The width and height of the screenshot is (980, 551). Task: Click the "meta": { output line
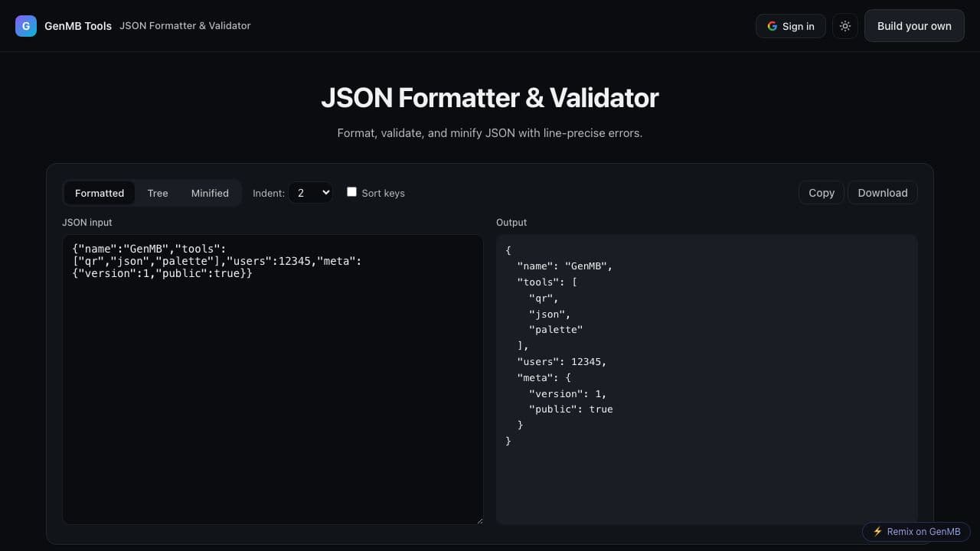click(544, 378)
